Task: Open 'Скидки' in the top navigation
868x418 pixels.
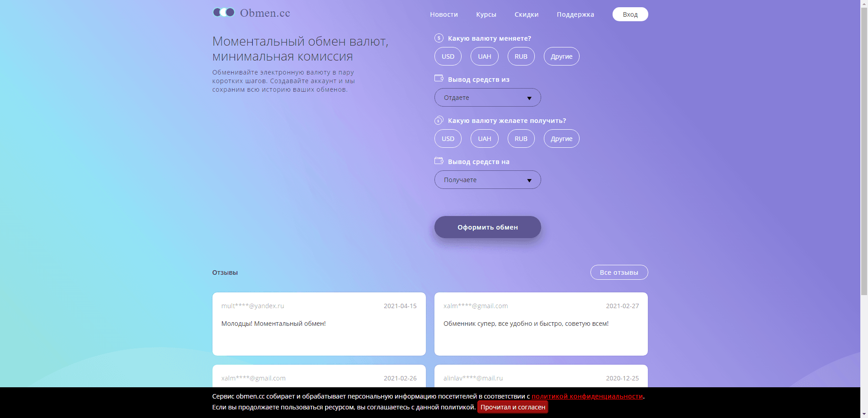Action: pos(526,14)
